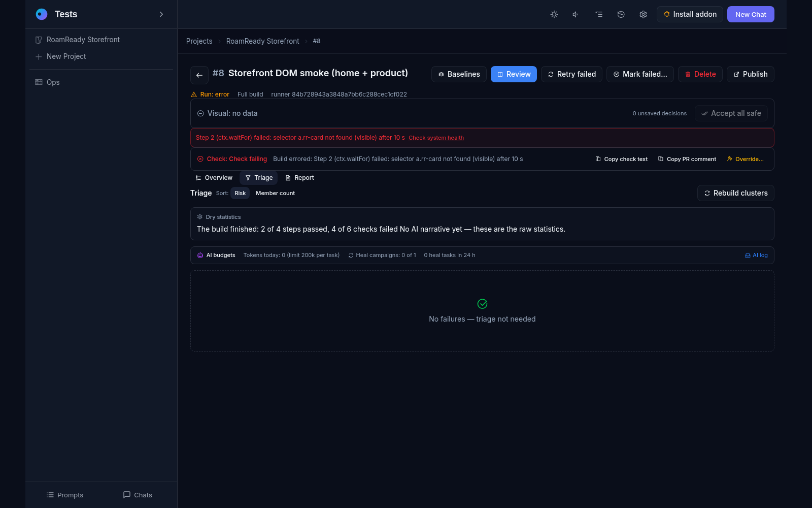812x508 pixels.
Task: Delete this test run
Action: [700, 74]
